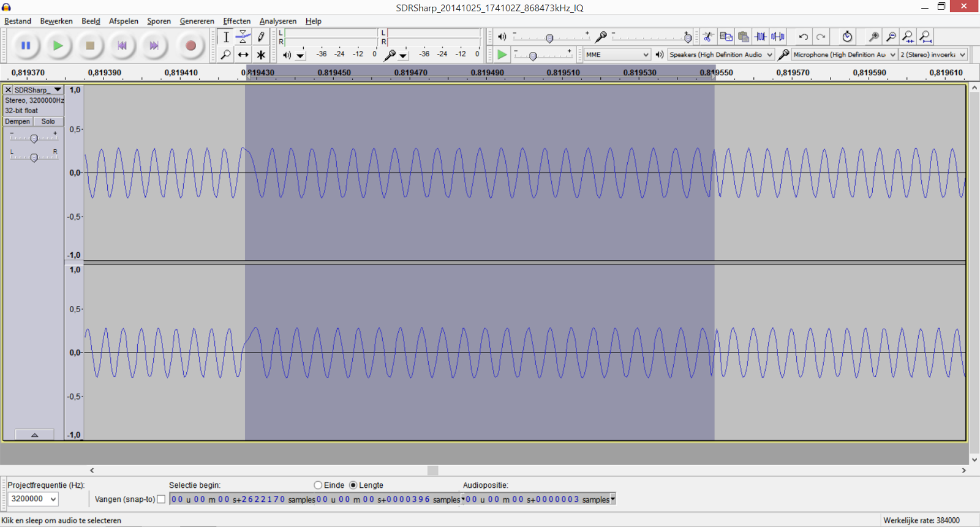Open the Bewerken menu

click(56, 21)
